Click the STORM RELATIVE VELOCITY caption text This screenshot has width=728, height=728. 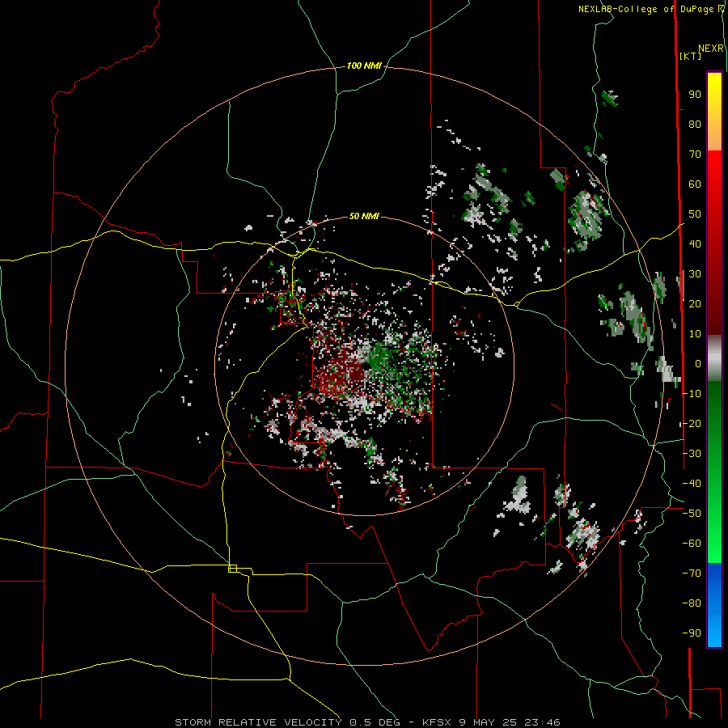point(258,722)
